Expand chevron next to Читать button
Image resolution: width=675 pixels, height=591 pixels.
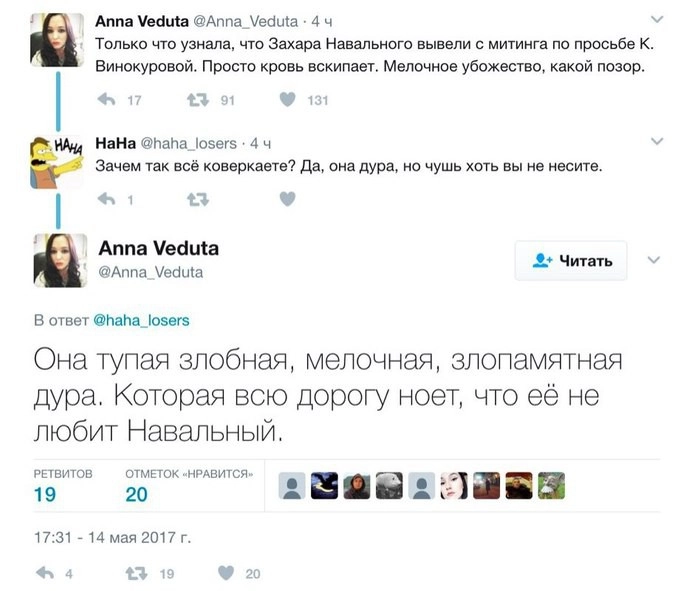[653, 260]
